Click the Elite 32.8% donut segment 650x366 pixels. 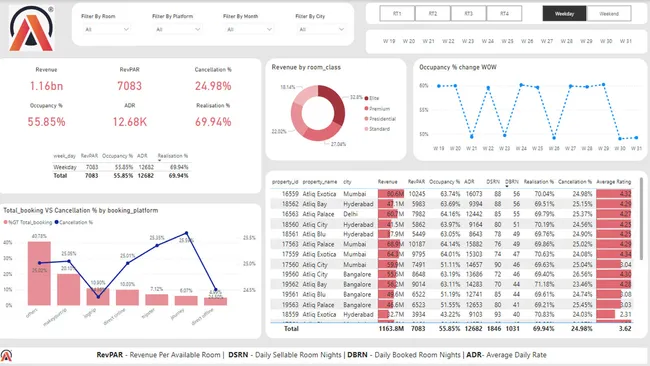337,104
